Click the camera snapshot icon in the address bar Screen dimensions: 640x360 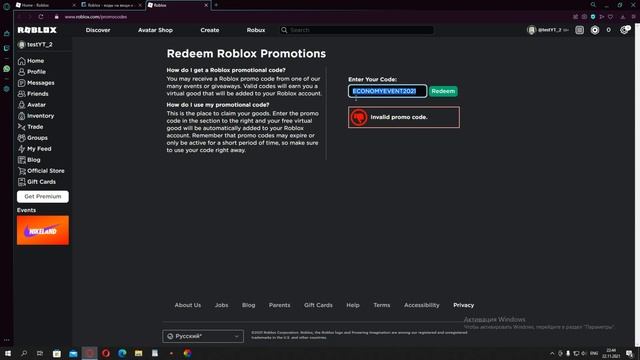tap(584, 17)
